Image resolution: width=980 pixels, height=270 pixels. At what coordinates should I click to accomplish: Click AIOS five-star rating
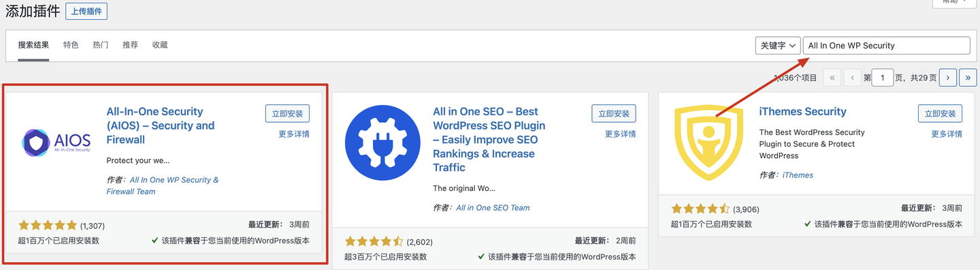point(48,225)
